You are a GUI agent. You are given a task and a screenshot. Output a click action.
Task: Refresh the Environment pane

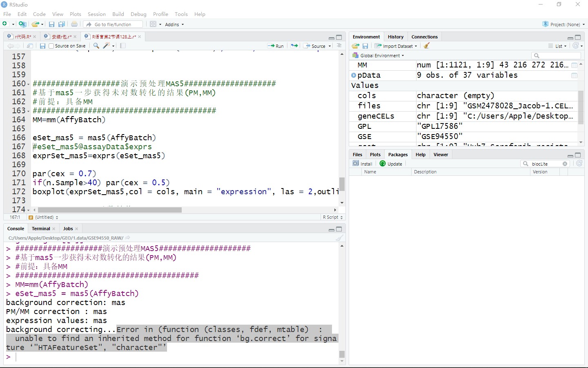(x=576, y=46)
